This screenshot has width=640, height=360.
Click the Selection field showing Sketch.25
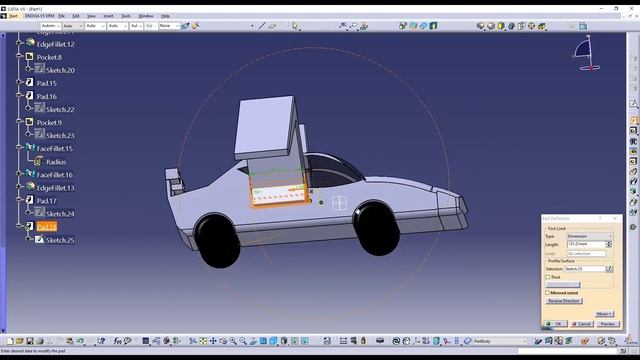click(584, 269)
